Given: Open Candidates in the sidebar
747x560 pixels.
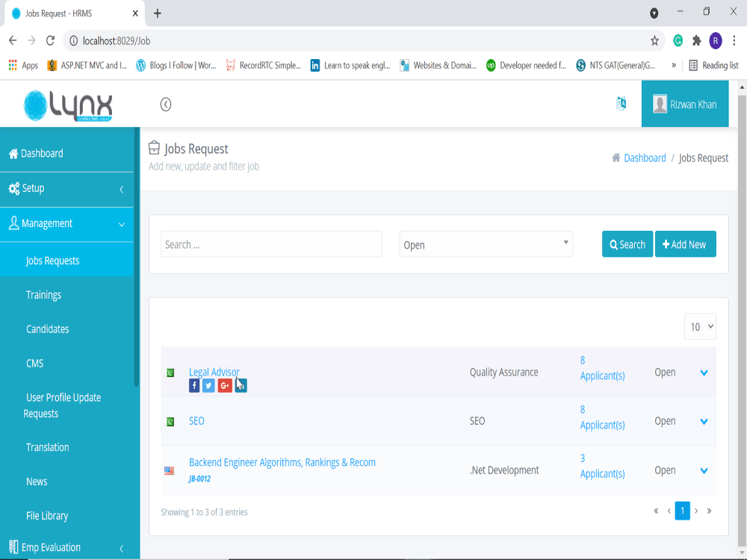Looking at the screenshot, I should pos(47,329).
